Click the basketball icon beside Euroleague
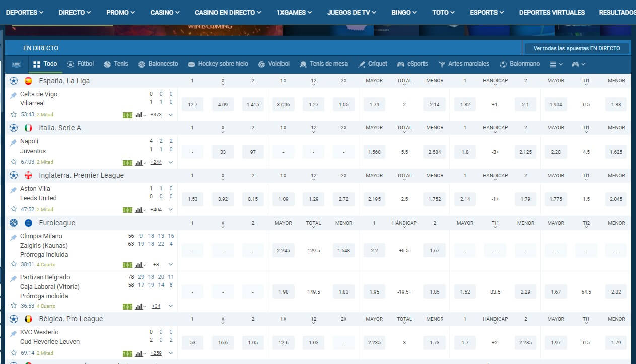The image size is (636, 364). click(x=14, y=223)
